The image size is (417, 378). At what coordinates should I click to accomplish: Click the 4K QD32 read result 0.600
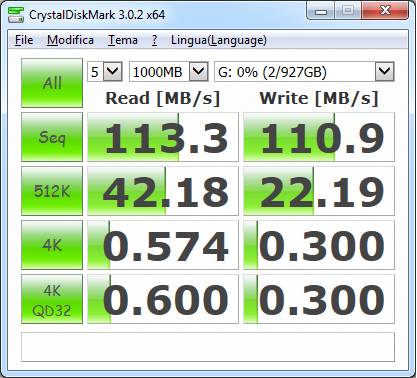[x=163, y=299]
